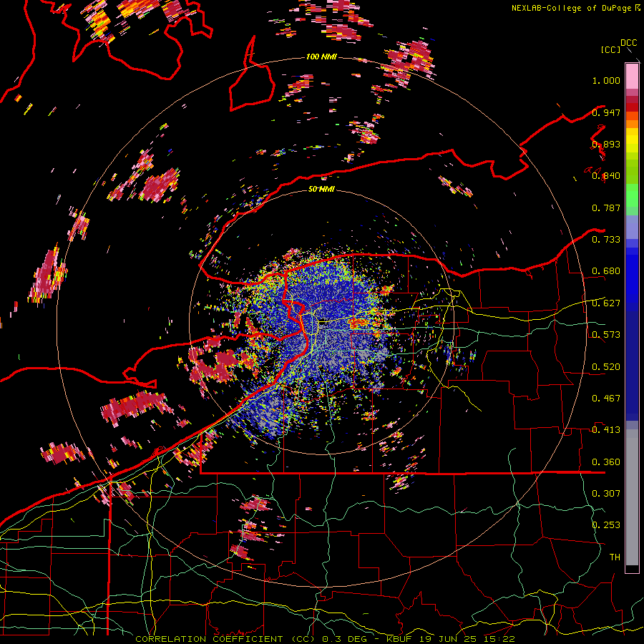This screenshot has height=644, width=644.
Task: Select the 0.413 scale value
Action: coord(606,430)
